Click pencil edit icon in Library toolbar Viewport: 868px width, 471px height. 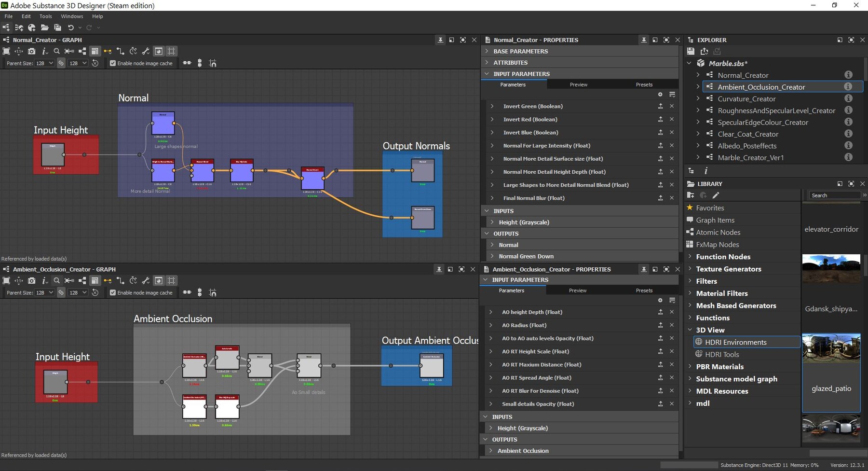[716, 195]
